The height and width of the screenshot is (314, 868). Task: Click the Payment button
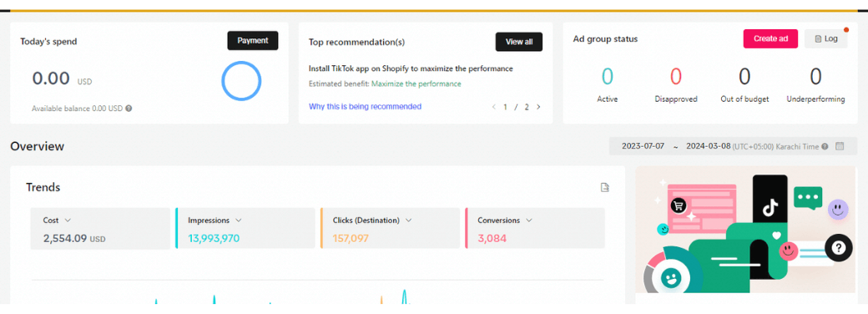(x=252, y=40)
